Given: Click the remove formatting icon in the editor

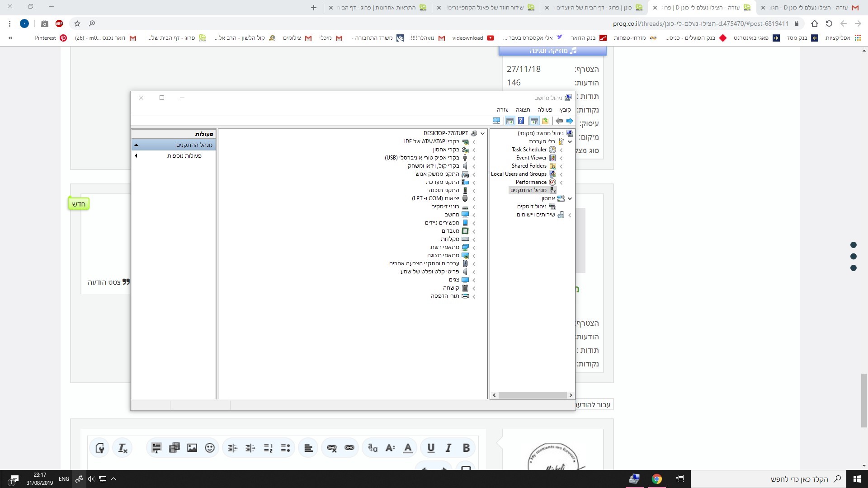Looking at the screenshot, I should click(123, 448).
